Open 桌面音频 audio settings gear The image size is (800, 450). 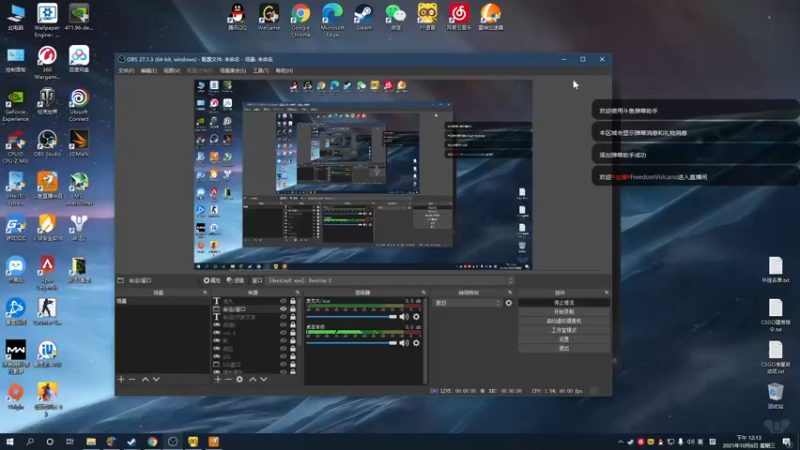click(x=416, y=343)
